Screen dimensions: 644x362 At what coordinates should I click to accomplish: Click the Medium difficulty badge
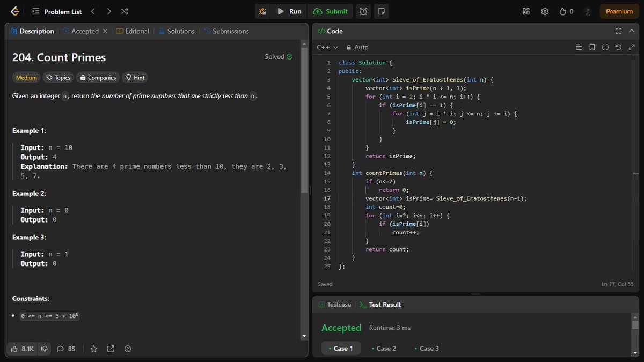26,78
